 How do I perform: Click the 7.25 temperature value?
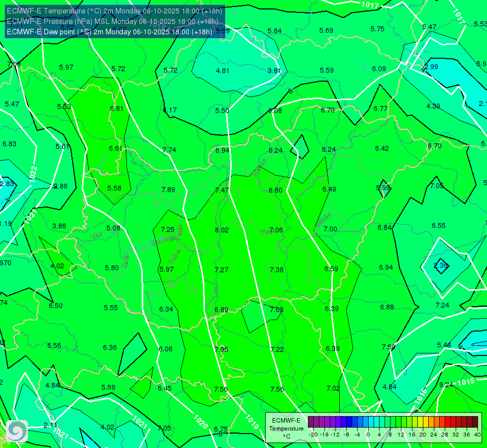click(x=168, y=229)
